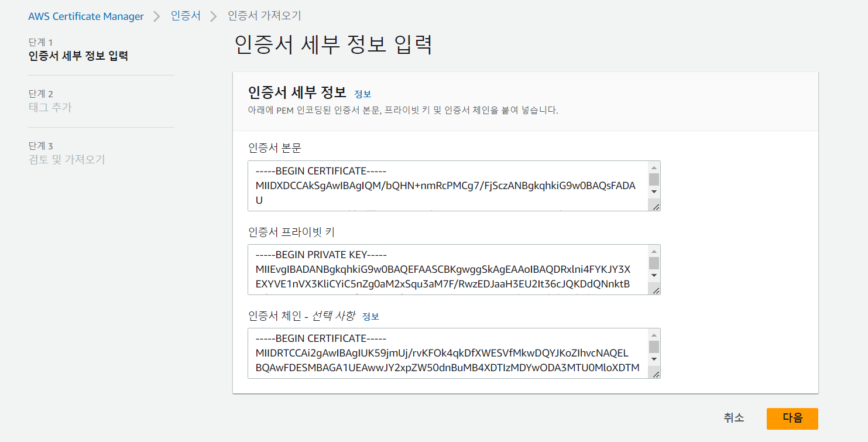Proceed with the orange 다음 button

(792, 419)
